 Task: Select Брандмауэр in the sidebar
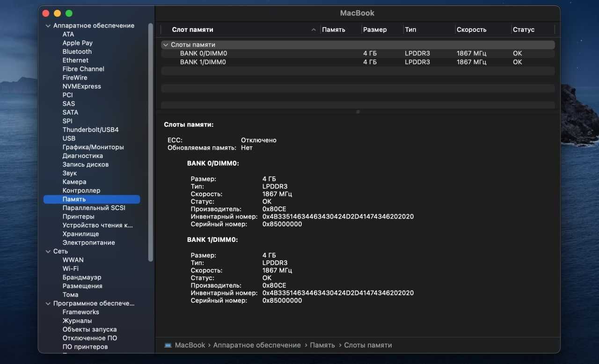click(82, 277)
